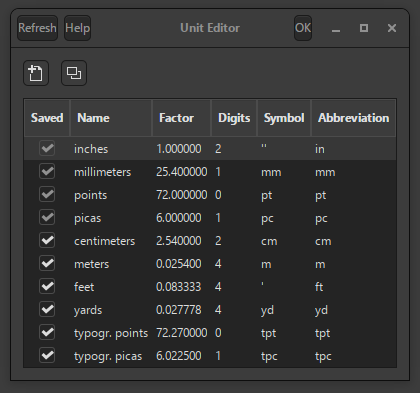Select the meters unit name
420x393 pixels.
click(x=92, y=264)
